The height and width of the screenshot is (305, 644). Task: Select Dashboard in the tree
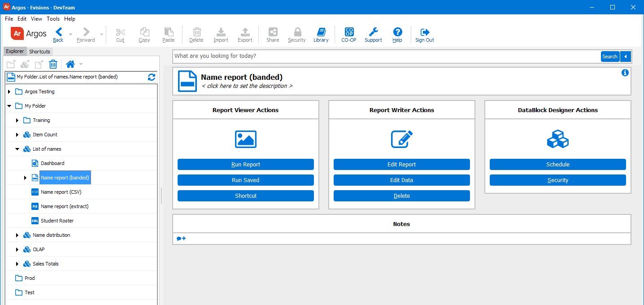coord(52,163)
